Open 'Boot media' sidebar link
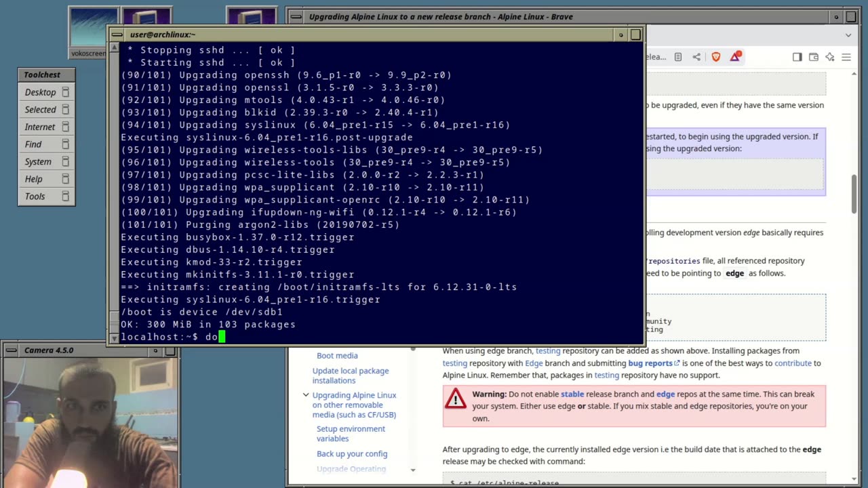The width and height of the screenshot is (868, 488). (x=337, y=356)
